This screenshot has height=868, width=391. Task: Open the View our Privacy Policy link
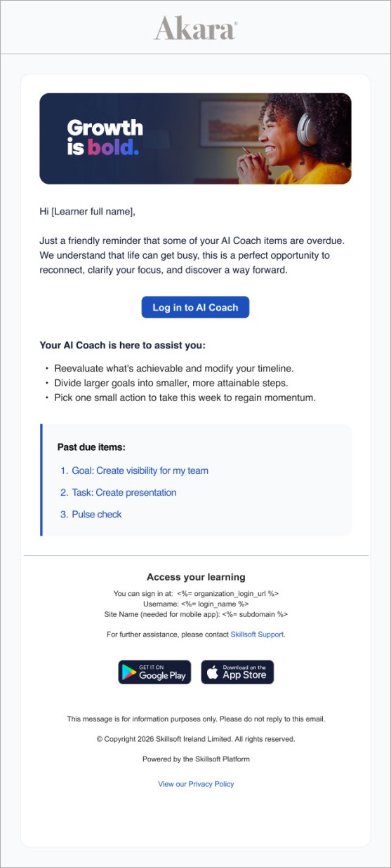[196, 784]
